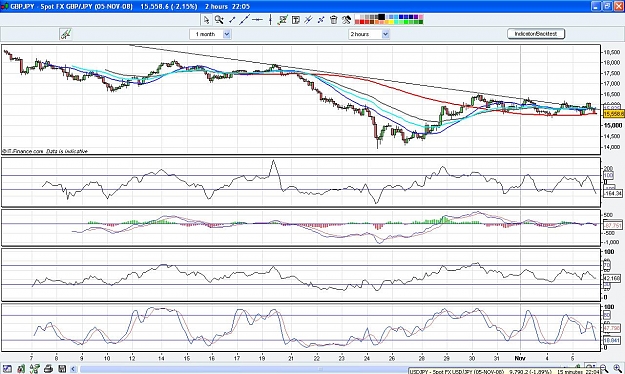The image size is (625, 374).
Task: Click the 18,500 price axis label
Action: point(612,52)
